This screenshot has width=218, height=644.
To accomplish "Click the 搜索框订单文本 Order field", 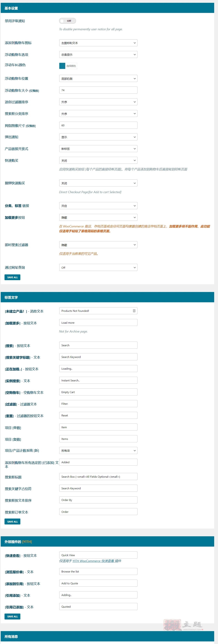I will pos(98,512).
